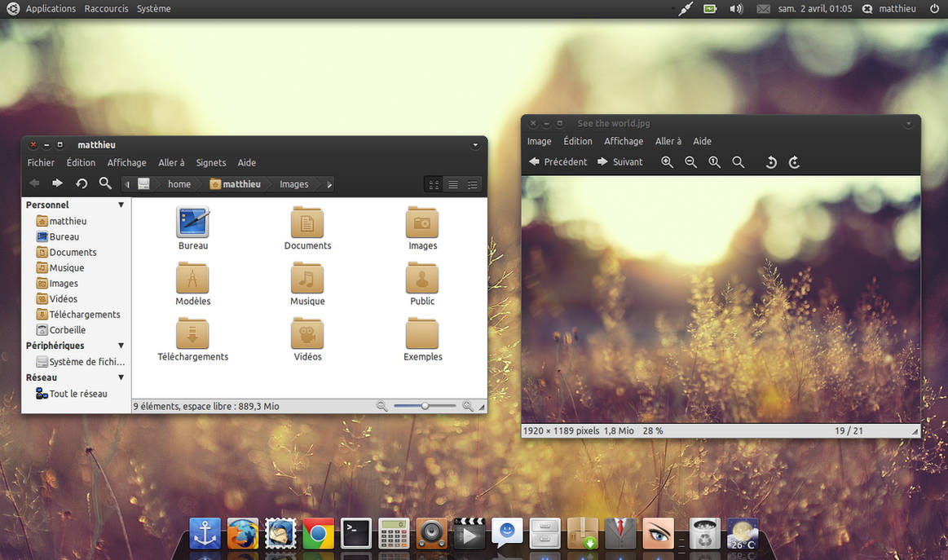This screenshot has width=948, height=560.
Task: Switch file manager to compact view
Action: pyautogui.click(x=472, y=184)
